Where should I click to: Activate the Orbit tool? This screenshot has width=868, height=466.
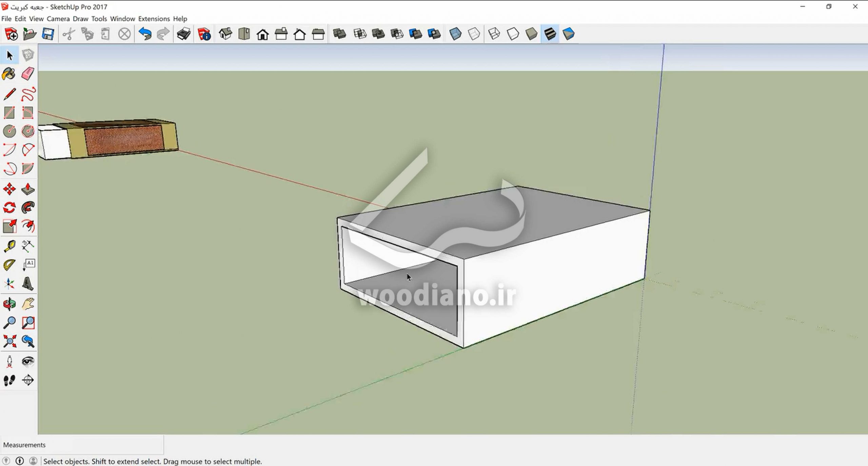click(x=9, y=304)
